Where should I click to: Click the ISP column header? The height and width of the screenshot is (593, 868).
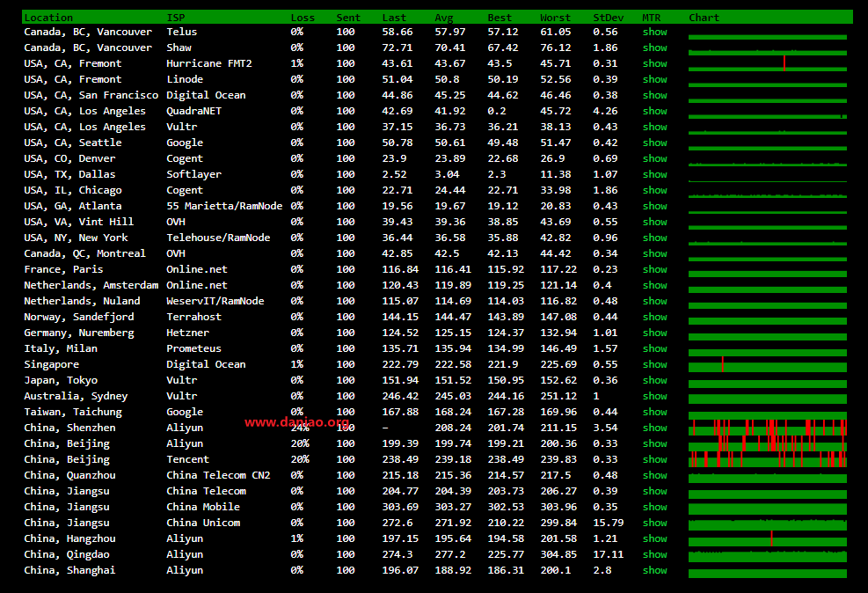176,18
